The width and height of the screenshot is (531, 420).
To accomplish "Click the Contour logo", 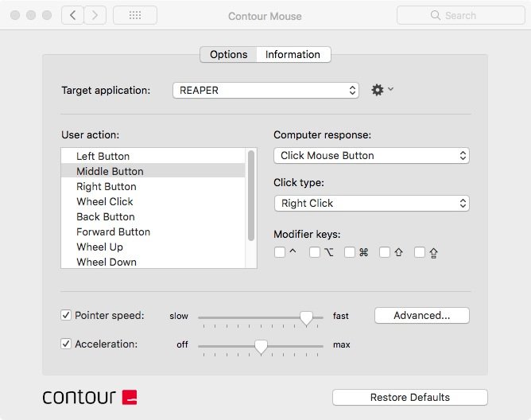I will coord(90,397).
